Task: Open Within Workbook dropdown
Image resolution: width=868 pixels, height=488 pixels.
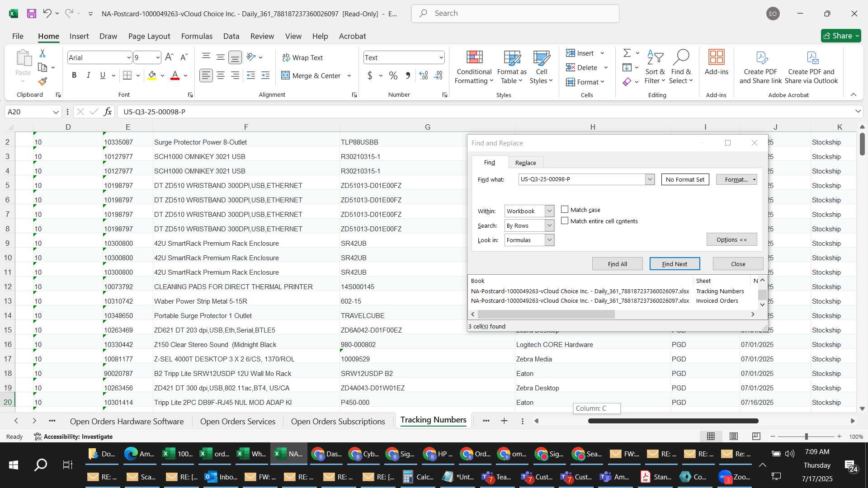Action: click(549, 211)
